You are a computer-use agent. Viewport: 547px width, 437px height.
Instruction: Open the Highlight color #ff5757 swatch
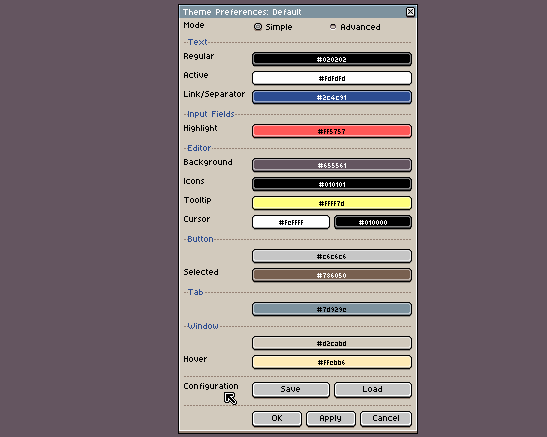click(332, 131)
